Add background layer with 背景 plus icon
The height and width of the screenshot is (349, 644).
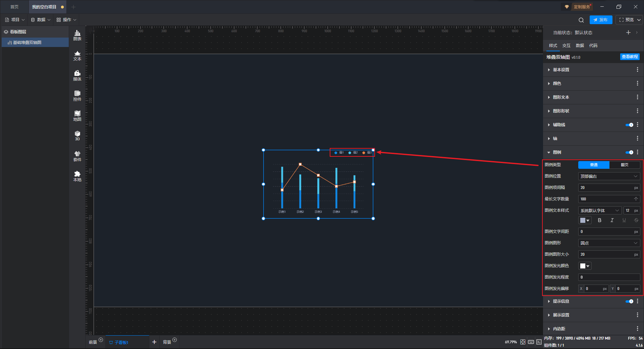click(175, 340)
